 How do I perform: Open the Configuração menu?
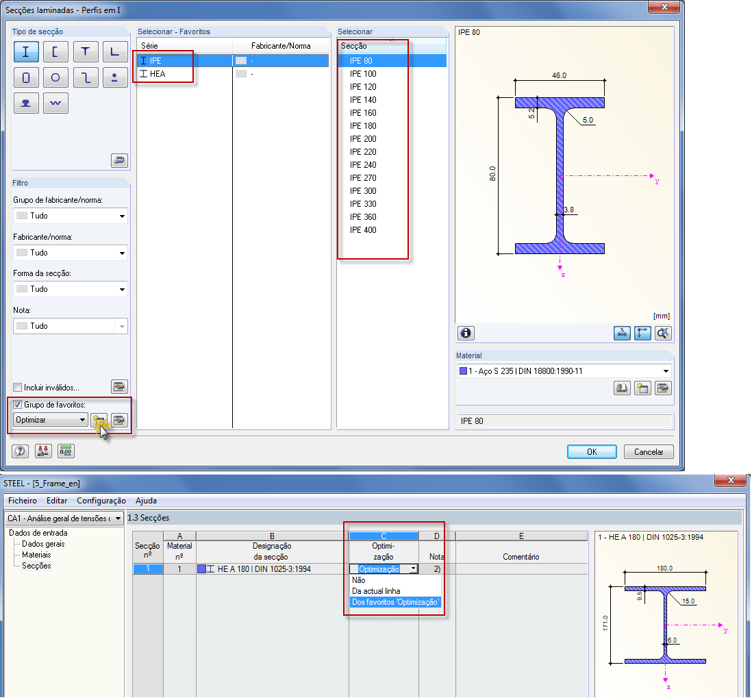click(x=101, y=501)
